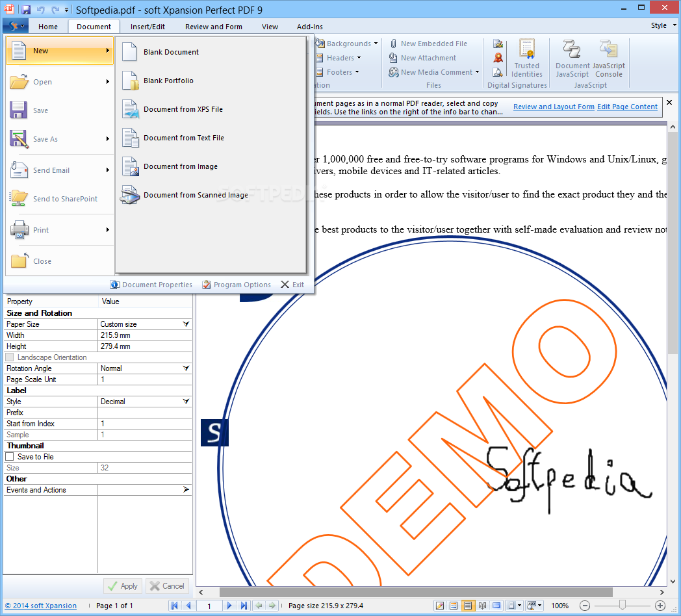
Task: Click the horizontal scrollbar
Action: [x=416, y=592]
